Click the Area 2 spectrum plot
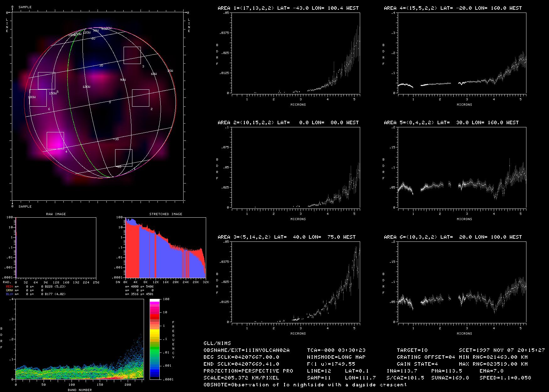549x392 pixels. [x=296, y=167]
